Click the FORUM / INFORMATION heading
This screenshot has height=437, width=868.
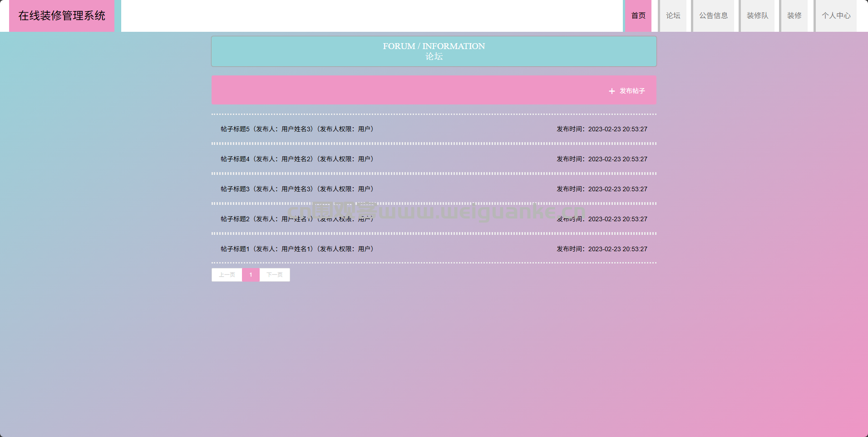click(x=434, y=46)
